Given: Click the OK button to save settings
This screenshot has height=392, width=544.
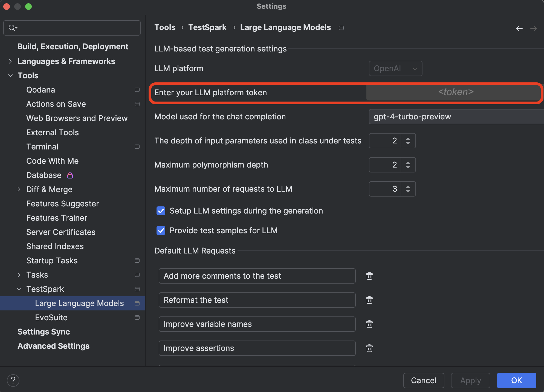Looking at the screenshot, I should (517, 379).
